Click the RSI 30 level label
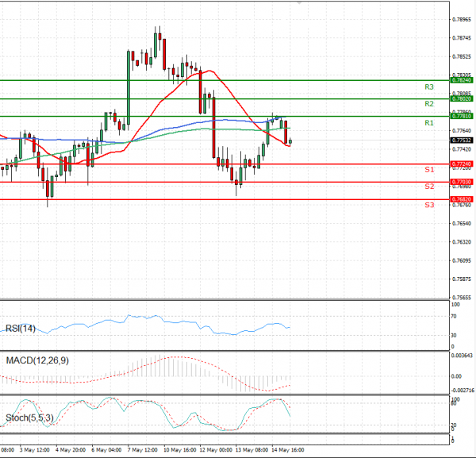This screenshot has width=476, height=458. point(454,335)
